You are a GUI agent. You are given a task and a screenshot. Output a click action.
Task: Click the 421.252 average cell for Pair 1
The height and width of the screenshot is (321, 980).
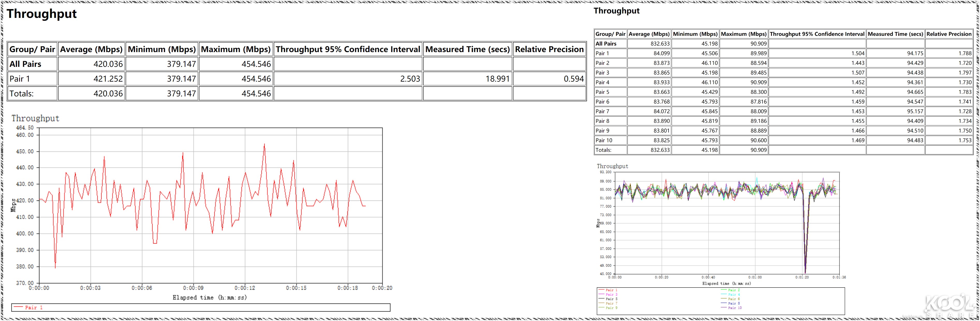click(108, 79)
